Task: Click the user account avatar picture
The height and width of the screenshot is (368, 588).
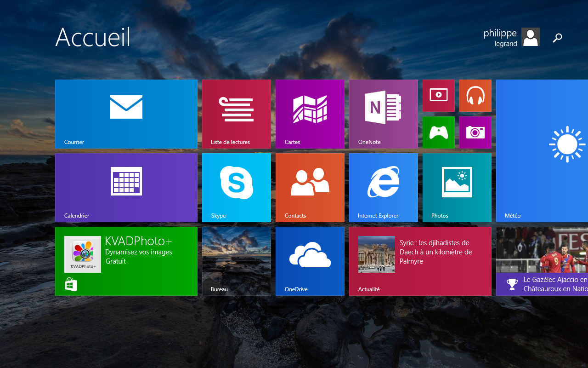Action: 531,37
